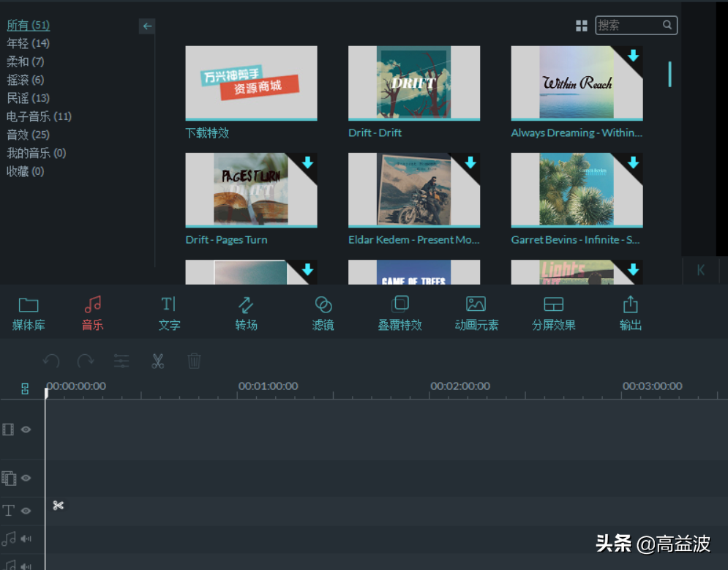Mute the first audio track speaker icon
The width and height of the screenshot is (728, 570).
26,539
